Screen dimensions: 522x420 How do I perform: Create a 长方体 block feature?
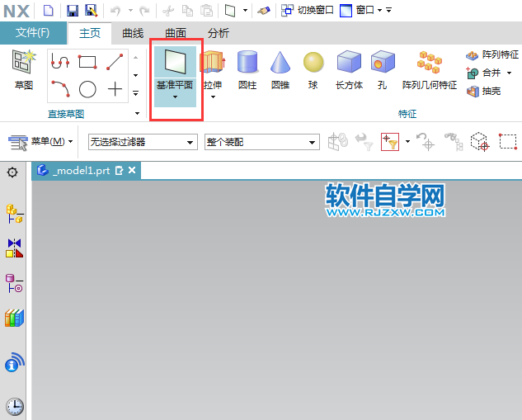349,70
